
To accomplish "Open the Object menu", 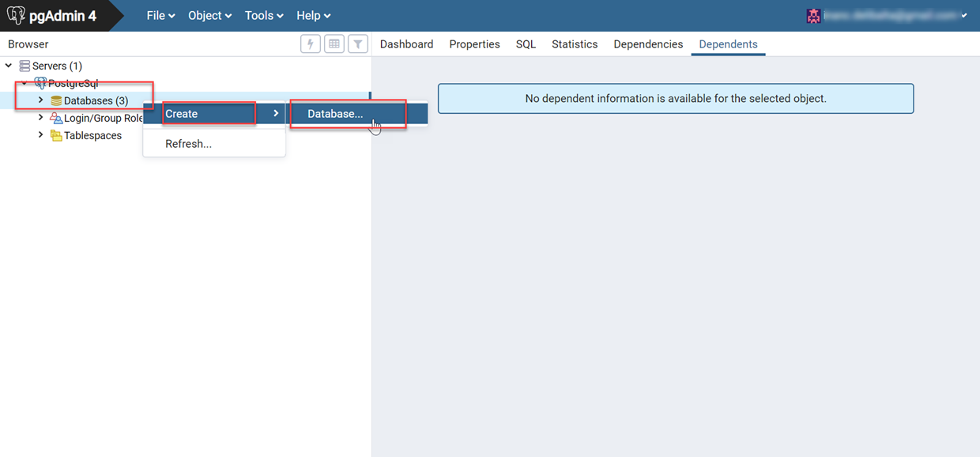I will (209, 16).
